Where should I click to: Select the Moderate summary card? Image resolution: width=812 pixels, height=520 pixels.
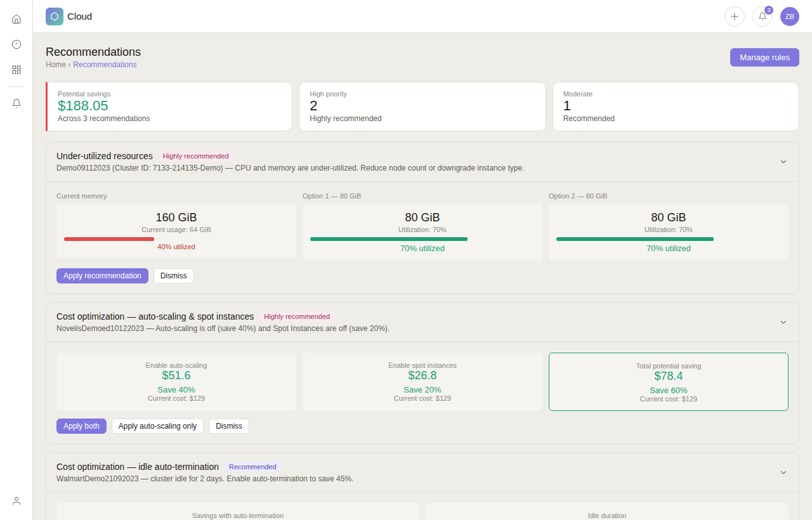click(x=676, y=107)
